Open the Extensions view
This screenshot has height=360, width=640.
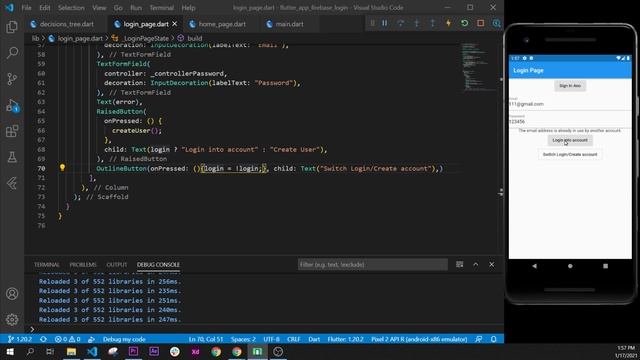(12, 131)
